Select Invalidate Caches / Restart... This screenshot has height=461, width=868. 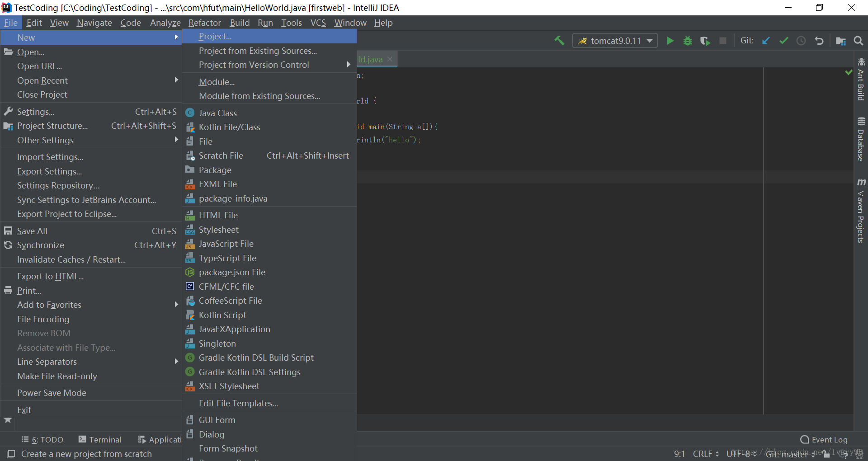click(x=91, y=259)
